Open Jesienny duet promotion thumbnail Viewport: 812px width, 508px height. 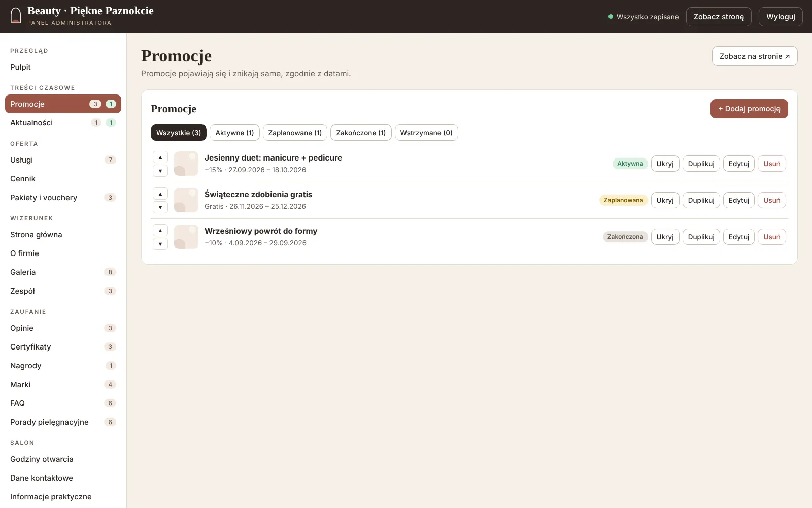[x=186, y=164]
